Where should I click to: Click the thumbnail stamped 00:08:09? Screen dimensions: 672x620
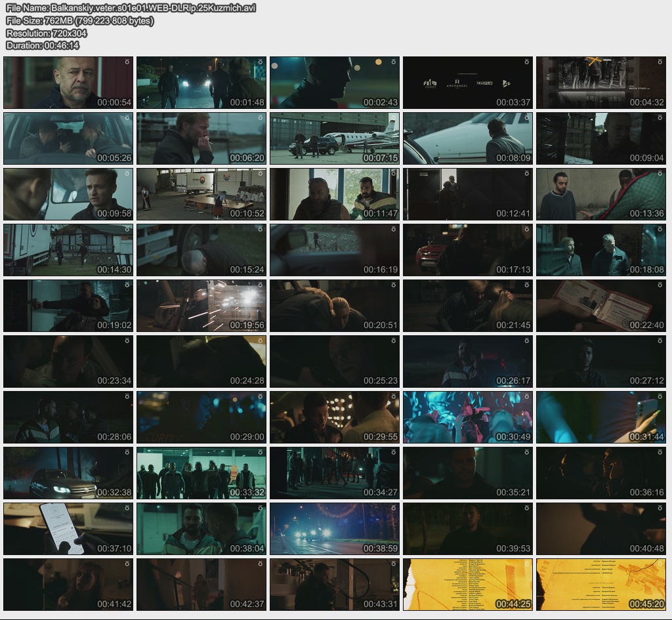468,138
